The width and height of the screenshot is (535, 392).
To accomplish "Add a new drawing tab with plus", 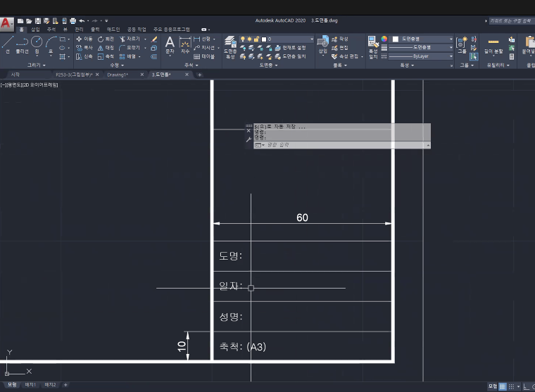I will tap(200, 75).
